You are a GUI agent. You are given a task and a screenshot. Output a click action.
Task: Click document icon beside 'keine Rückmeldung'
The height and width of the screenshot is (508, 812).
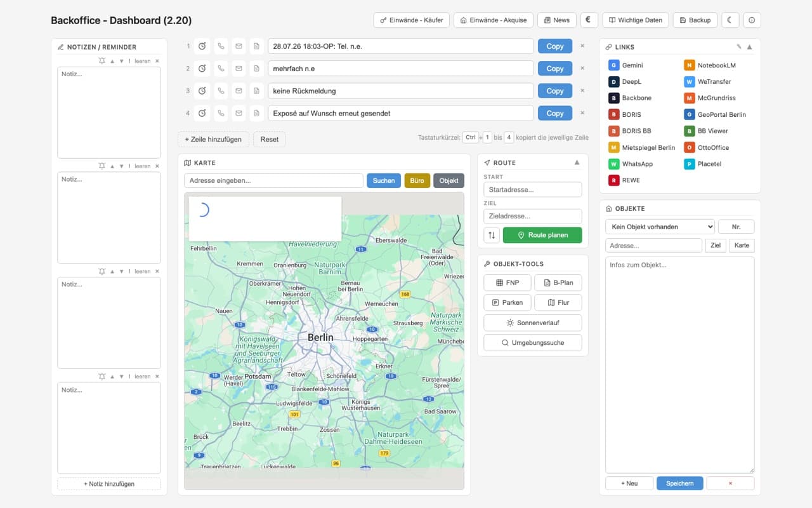tap(256, 91)
